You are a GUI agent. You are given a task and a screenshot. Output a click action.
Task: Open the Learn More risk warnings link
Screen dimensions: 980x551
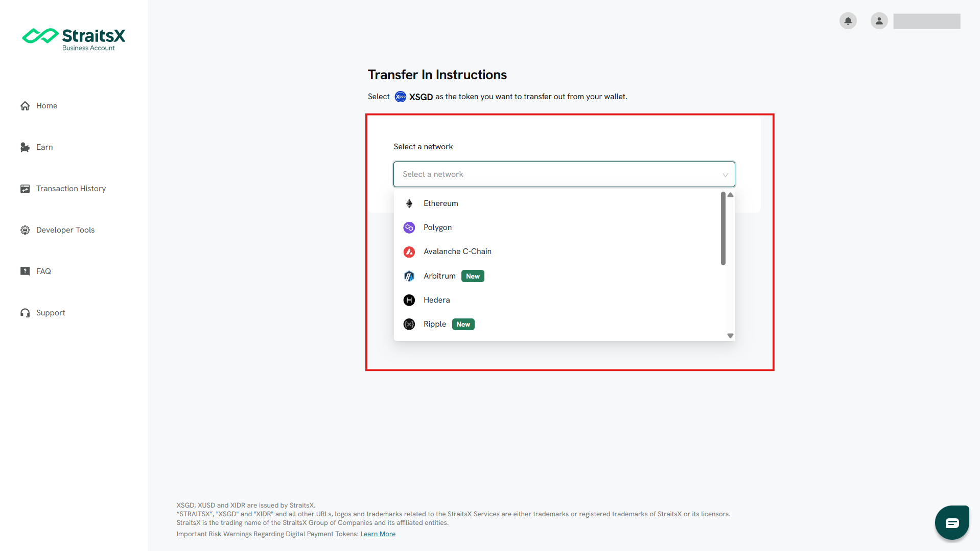[x=378, y=534]
